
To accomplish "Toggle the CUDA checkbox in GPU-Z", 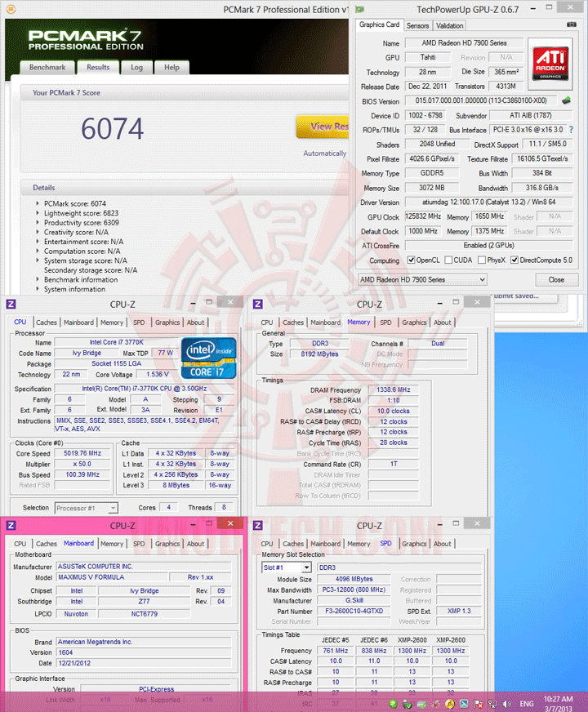I will tap(448, 260).
